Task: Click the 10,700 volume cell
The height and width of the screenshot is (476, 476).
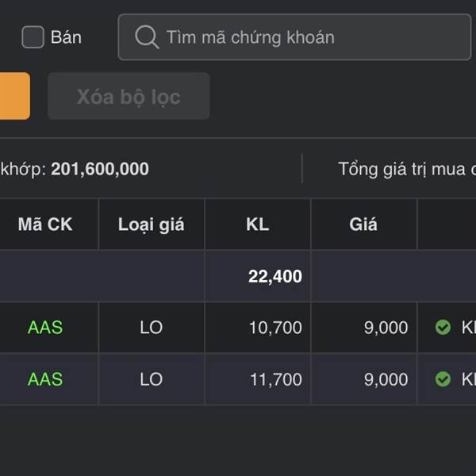Action: [x=275, y=328]
